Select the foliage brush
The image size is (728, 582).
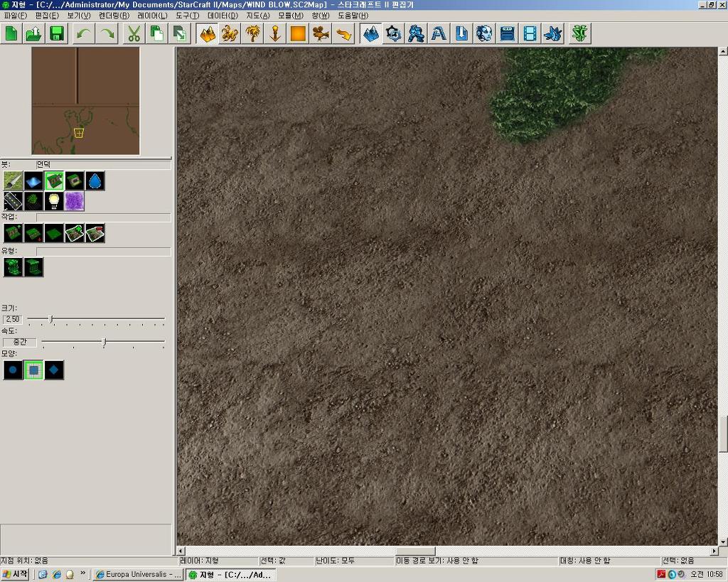[33, 201]
